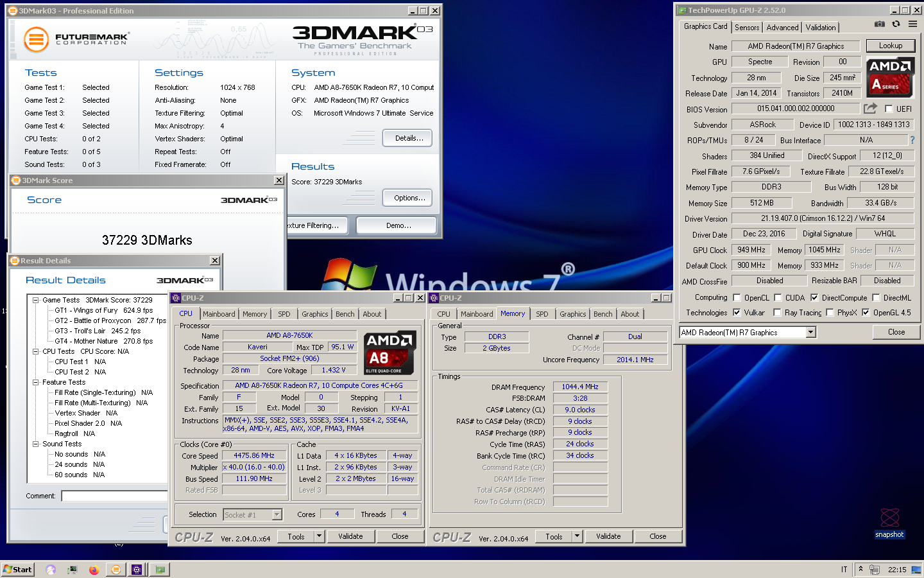The width and height of the screenshot is (924, 578).
Task: Select GT1 - Wings of Fury result row
Action: click(103, 310)
